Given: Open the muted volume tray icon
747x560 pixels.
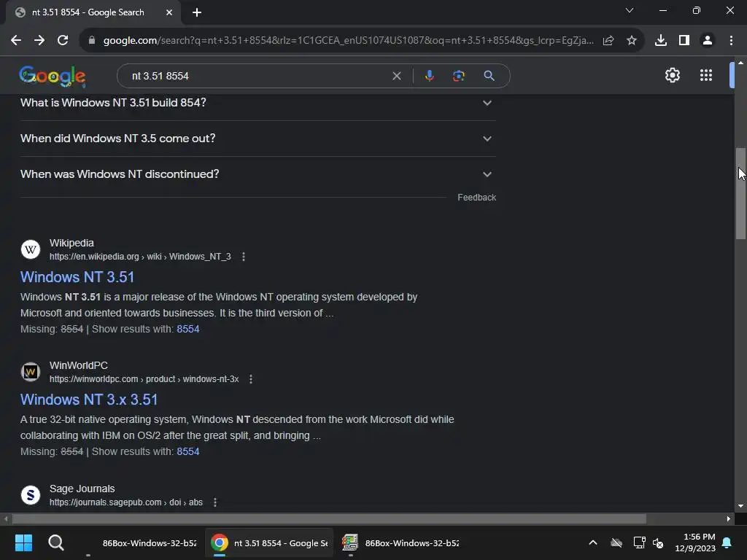Looking at the screenshot, I should (x=658, y=542).
